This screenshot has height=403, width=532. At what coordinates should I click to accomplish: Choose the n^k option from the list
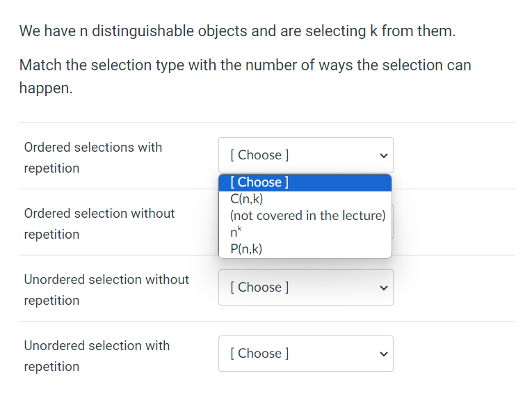pyautogui.click(x=237, y=232)
